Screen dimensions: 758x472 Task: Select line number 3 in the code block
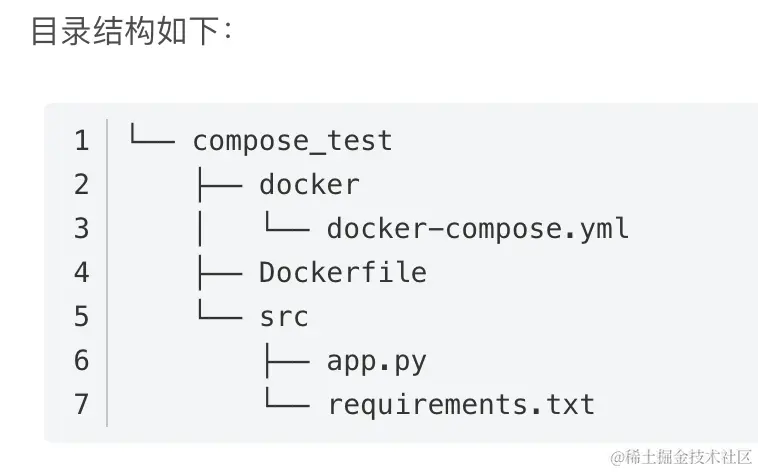81,229
